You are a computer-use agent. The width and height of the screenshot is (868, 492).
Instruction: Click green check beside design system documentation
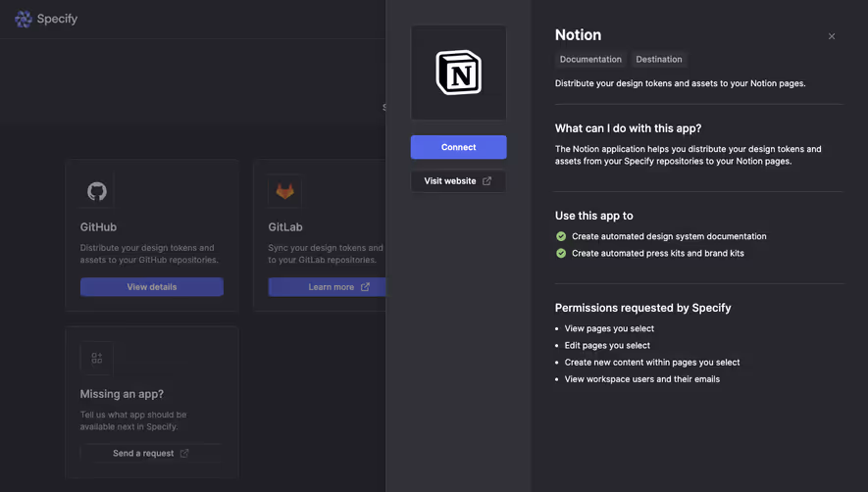point(561,236)
